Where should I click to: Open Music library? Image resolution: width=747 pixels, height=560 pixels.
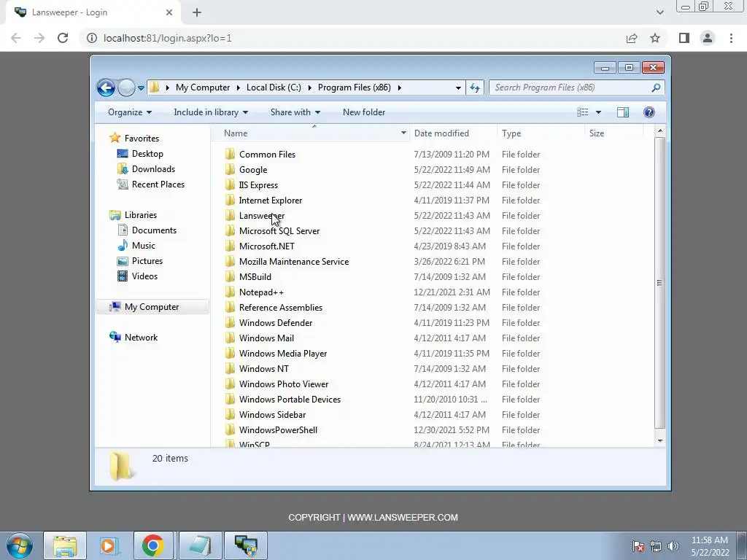point(144,246)
